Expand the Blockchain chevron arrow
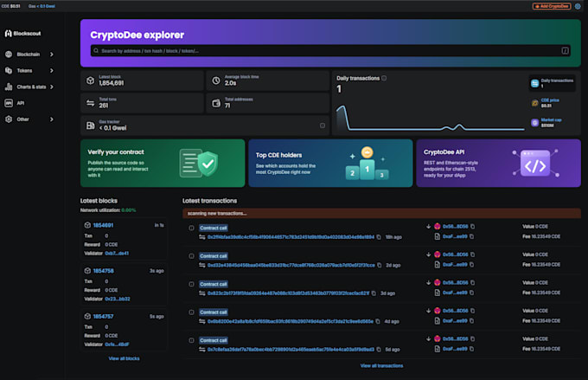The image size is (588, 380). (52, 55)
